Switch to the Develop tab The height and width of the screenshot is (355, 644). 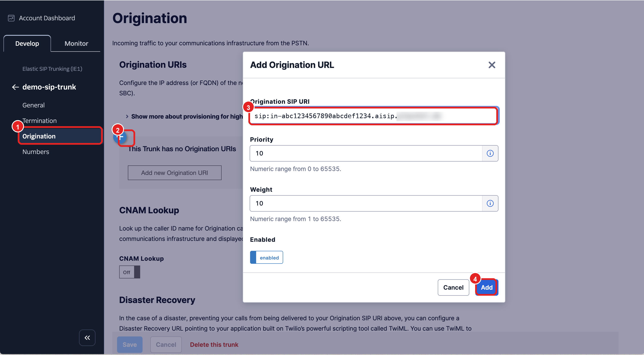click(27, 43)
